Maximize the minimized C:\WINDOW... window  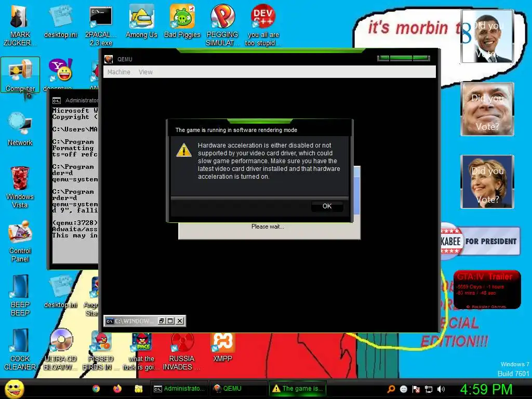tap(170, 321)
